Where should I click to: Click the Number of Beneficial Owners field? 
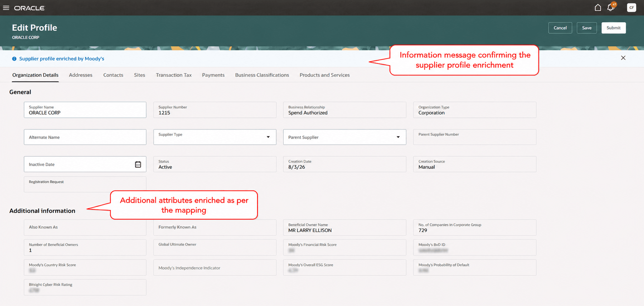85,248
